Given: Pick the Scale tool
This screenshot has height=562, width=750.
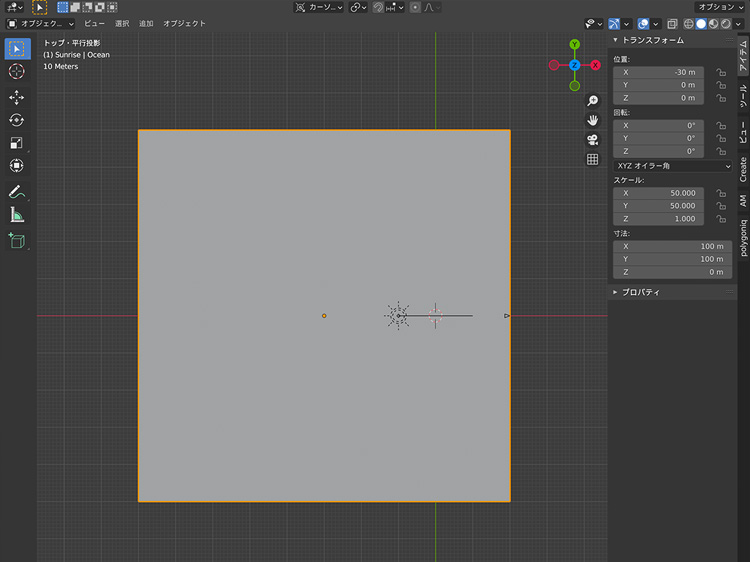Looking at the screenshot, I should tap(17, 143).
